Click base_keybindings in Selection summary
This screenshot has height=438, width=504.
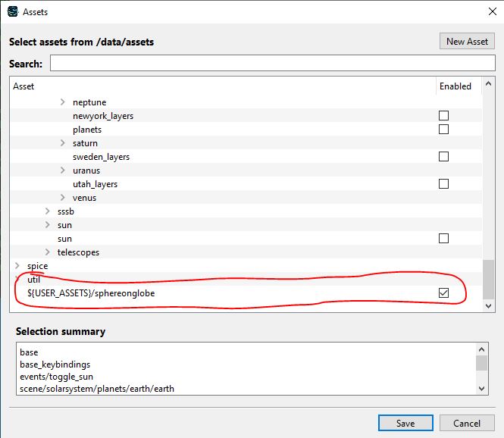(x=55, y=364)
